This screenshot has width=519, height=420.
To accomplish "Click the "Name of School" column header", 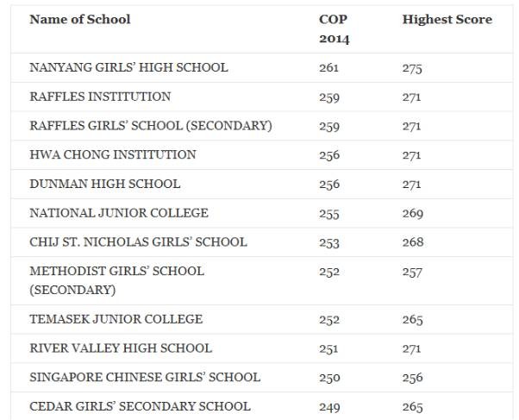I will point(80,19).
